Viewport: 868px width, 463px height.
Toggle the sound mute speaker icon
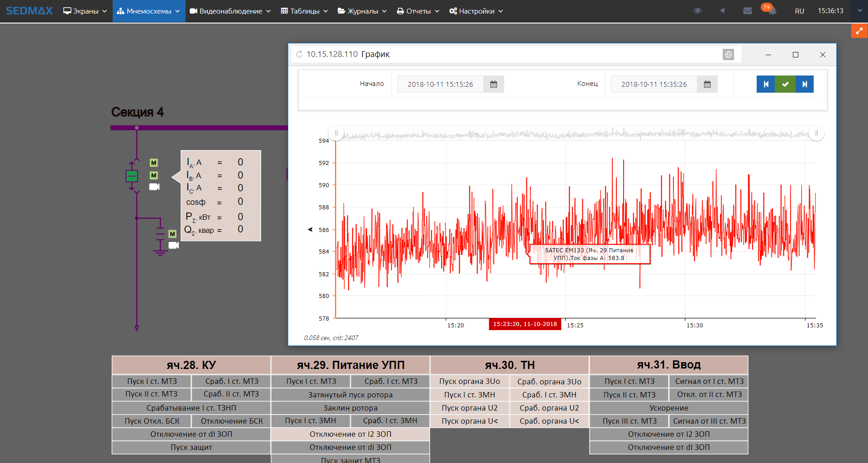723,11
